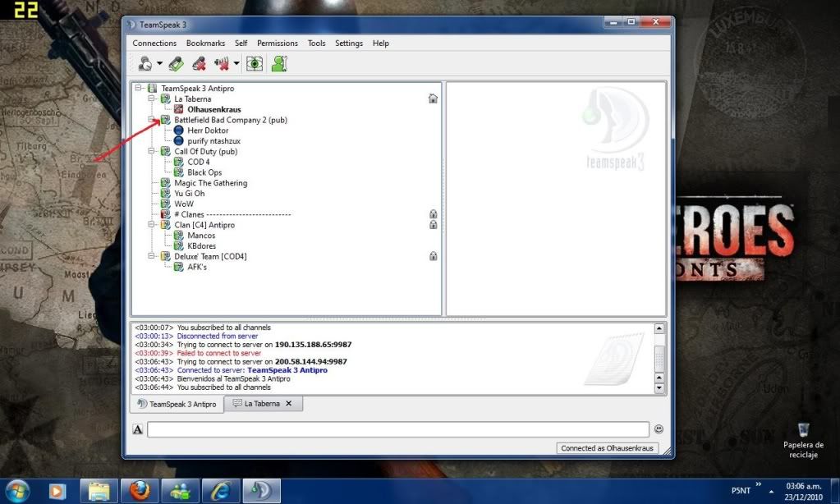This screenshot has width=840, height=504.
Task: Open the Tools menu
Action: pos(317,43)
